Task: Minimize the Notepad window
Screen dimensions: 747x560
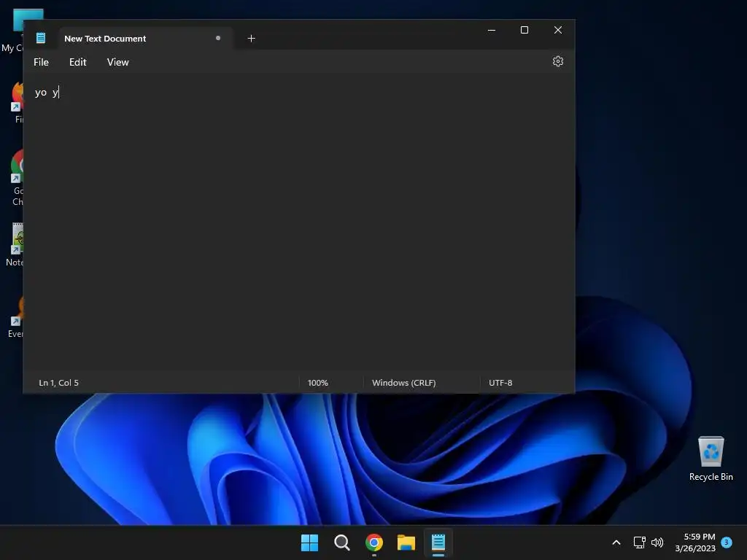Action: (492, 30)
